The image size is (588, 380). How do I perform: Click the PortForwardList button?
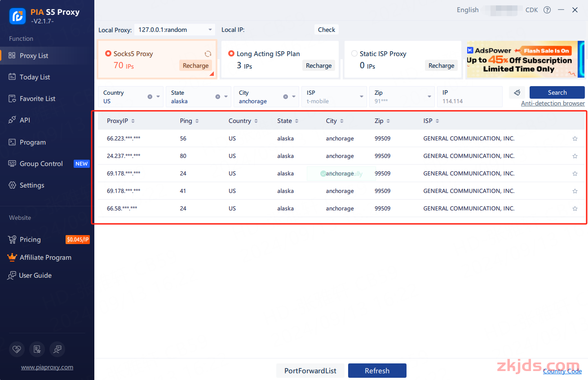310,371
